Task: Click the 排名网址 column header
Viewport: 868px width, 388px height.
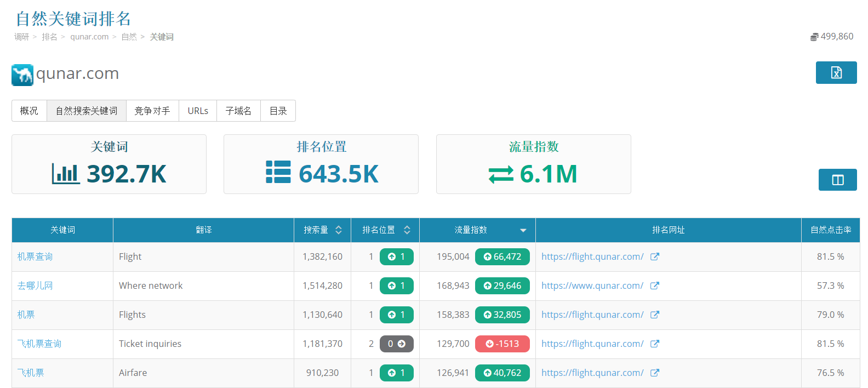Action: tap(669, 230)
